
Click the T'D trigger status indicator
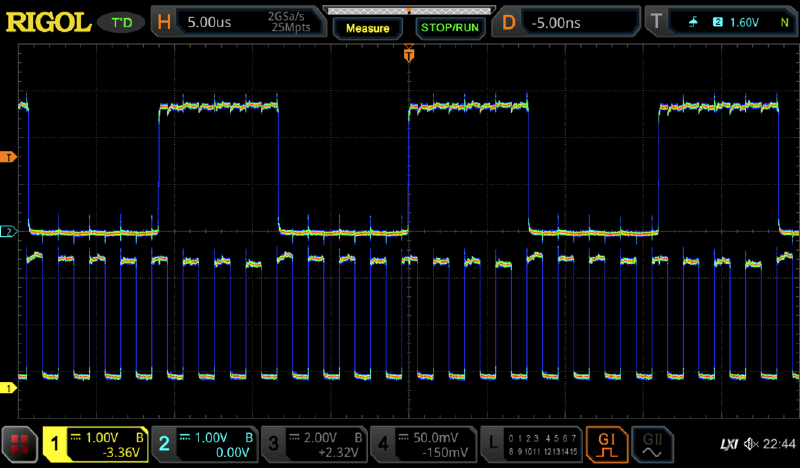[121, 20]
